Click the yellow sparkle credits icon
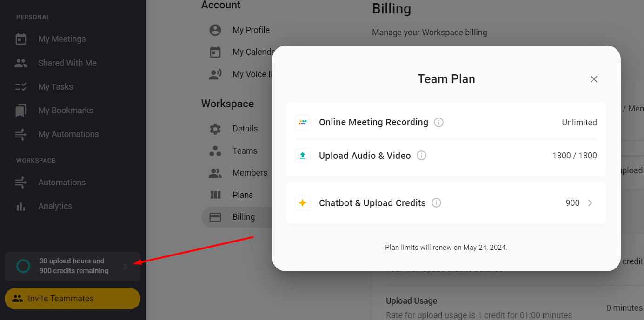This screenshot has width=644, height=320. point(303,203)
